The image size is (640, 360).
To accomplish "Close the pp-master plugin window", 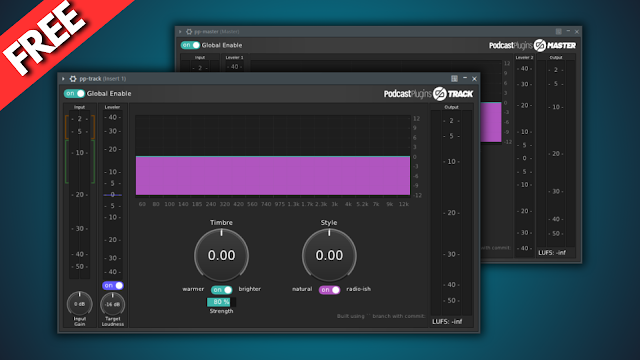I will click(x=577, y=31).
